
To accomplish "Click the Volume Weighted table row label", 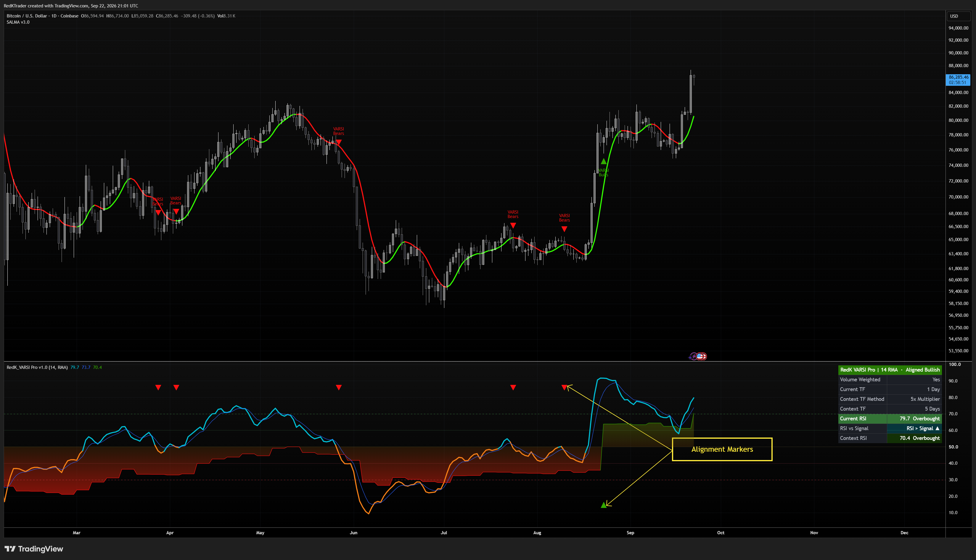I will tap(860, 380).
